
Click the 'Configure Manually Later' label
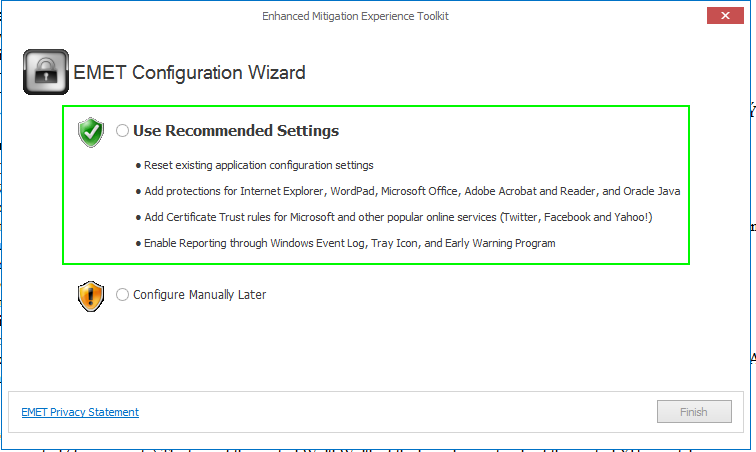[200, 295]
